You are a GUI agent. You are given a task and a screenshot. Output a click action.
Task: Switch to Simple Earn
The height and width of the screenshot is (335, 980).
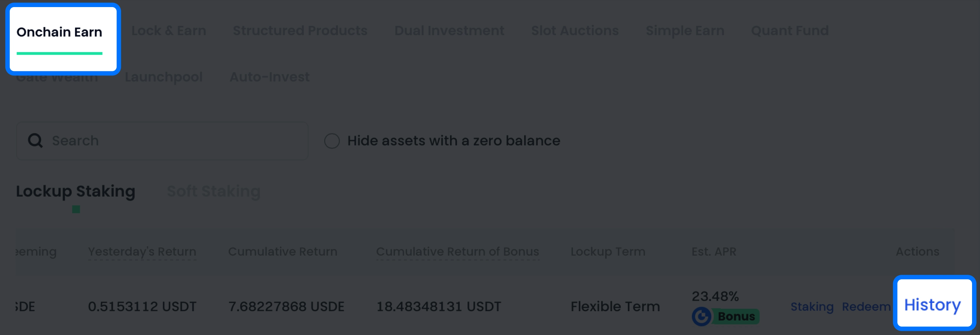coord(685,30)
